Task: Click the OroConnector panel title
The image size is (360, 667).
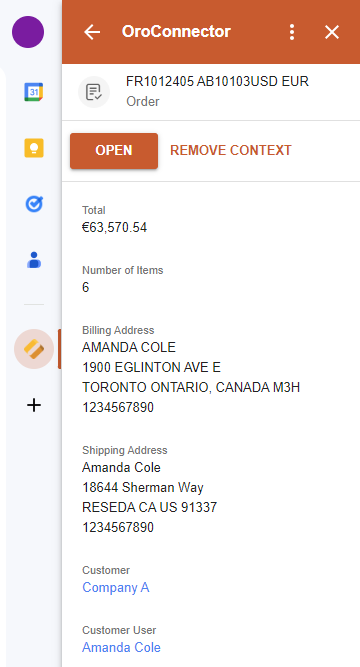Action: pos(176,32)
